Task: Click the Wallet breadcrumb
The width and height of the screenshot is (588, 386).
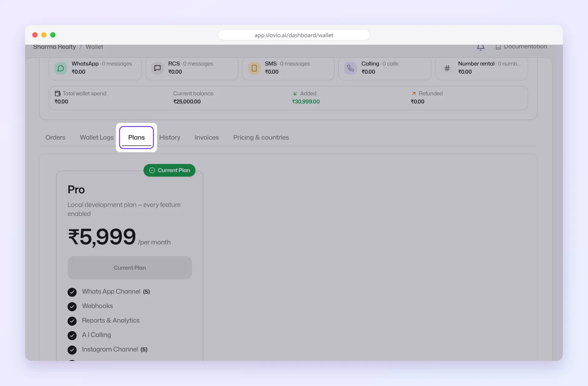Action: click(94, 47)
